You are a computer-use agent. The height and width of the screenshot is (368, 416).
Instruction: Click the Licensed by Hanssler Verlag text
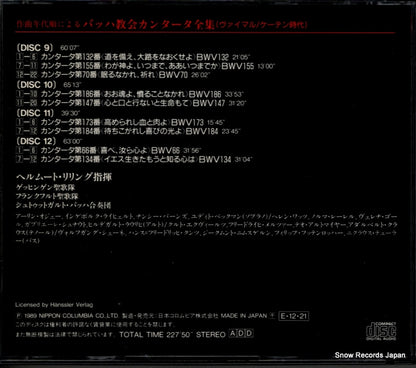54,305
